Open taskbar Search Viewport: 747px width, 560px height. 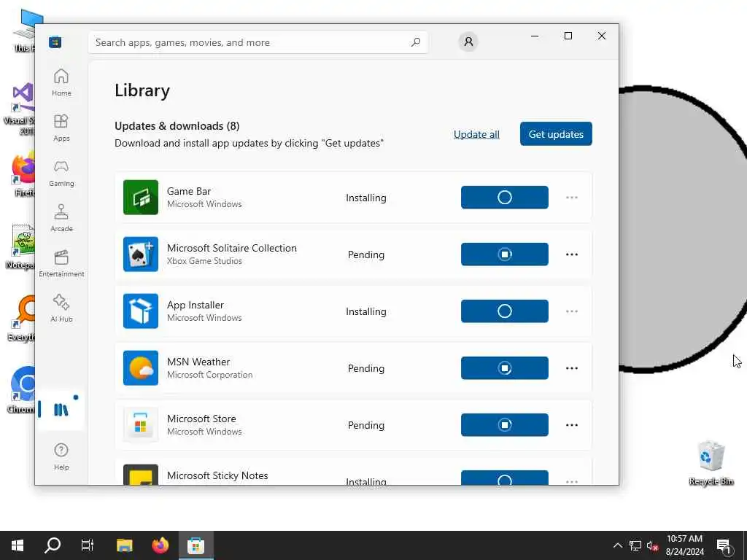pyautogui.click(x=53, y=545)
